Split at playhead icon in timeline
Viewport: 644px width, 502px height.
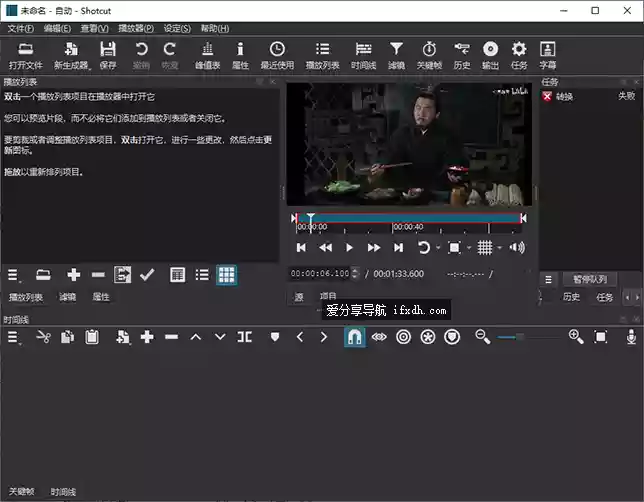pos(244,337)
